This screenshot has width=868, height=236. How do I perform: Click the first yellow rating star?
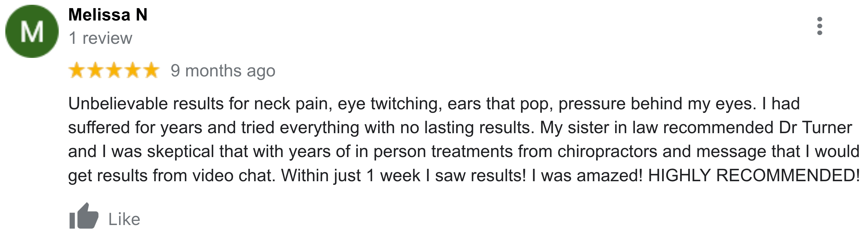coord(77,70)
